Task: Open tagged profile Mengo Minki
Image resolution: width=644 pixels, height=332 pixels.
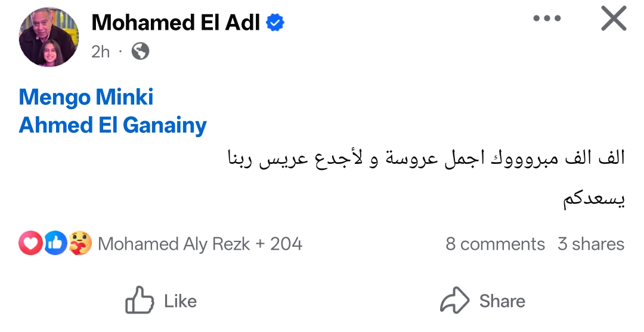Action: (86, 97)
